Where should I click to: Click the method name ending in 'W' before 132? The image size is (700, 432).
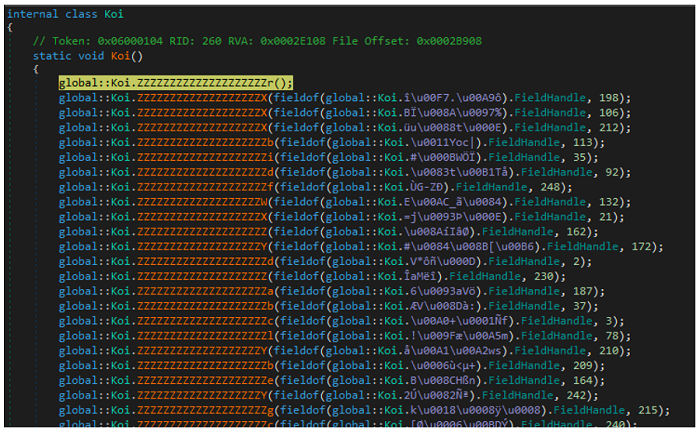click(x=202, y=202)
